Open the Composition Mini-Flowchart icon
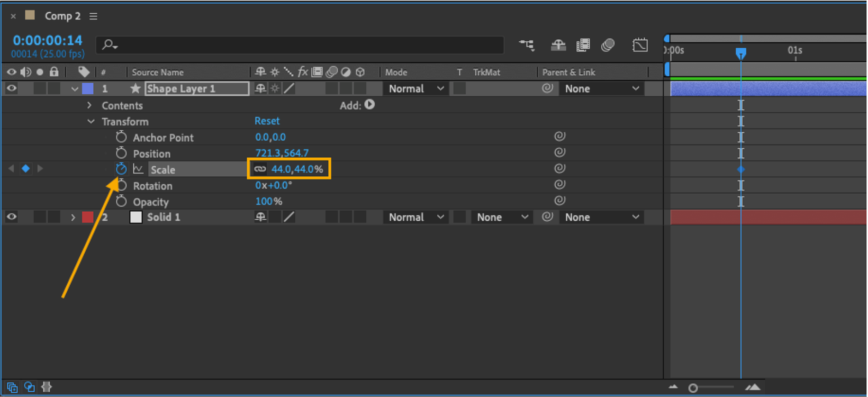Viewport: 868px width, 397px height. (527, 46)
